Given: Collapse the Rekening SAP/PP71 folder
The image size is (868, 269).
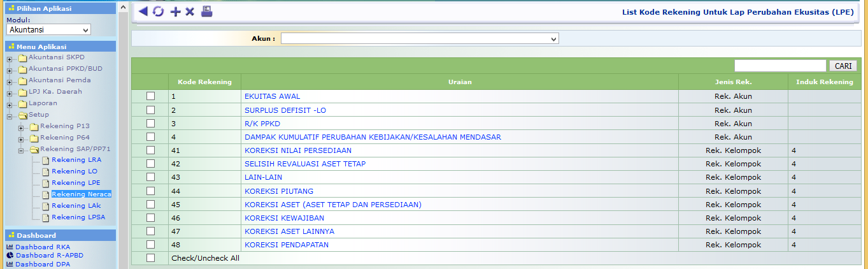Looking at the screenshot, I should click(x=21, y=149).
